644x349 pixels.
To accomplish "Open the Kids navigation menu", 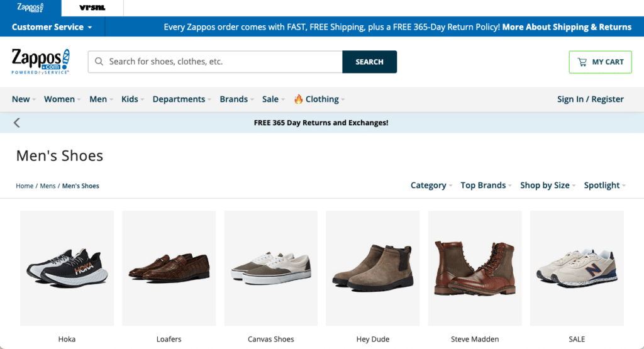I will (x=133, y=99).
